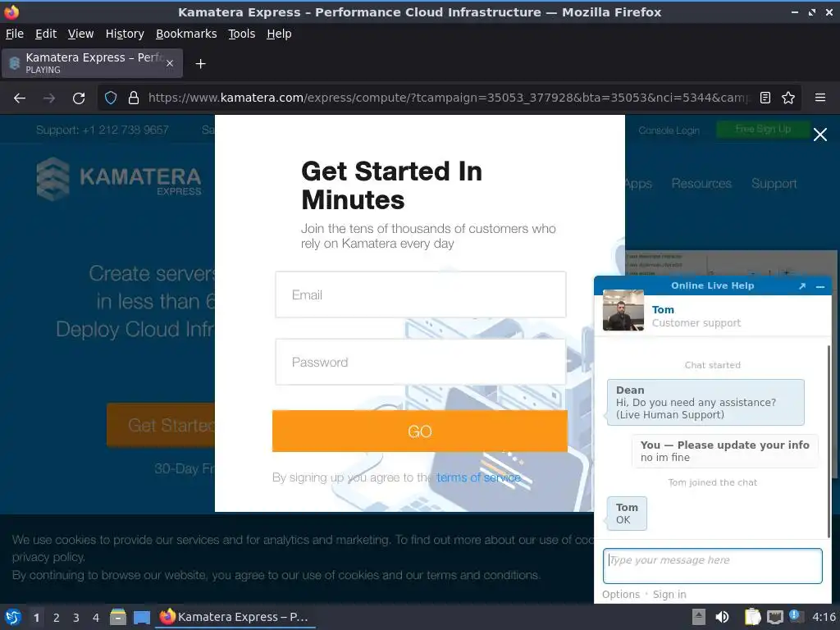
Task: Switch to workspace 2
Action: pos(57,618)
